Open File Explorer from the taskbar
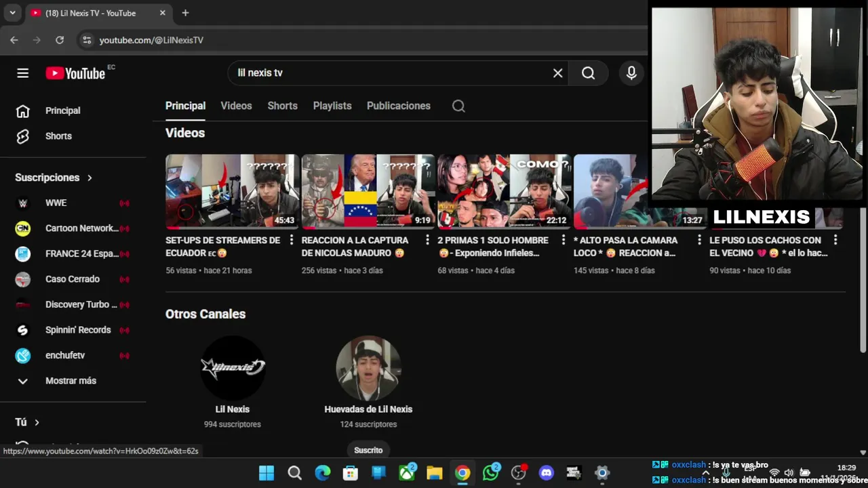The width and height of the screenshot is (868, 488). [x=434, y=472]
